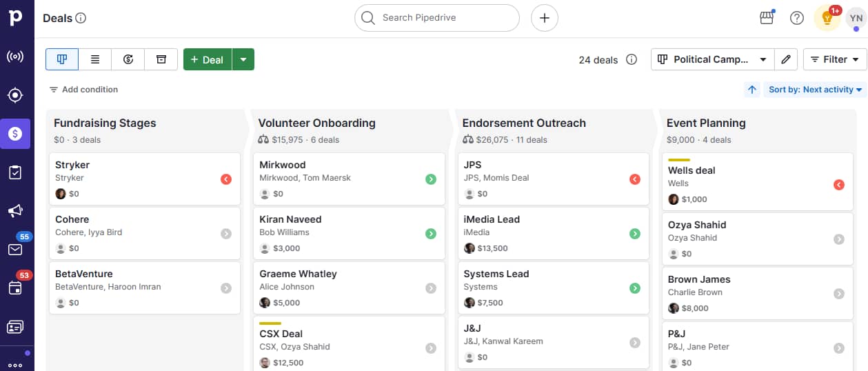This screenshot has width=868, height=371.
Task: Click the yellow label on CSX Deal
Action: pyautogui.click(x=270, y=323)
